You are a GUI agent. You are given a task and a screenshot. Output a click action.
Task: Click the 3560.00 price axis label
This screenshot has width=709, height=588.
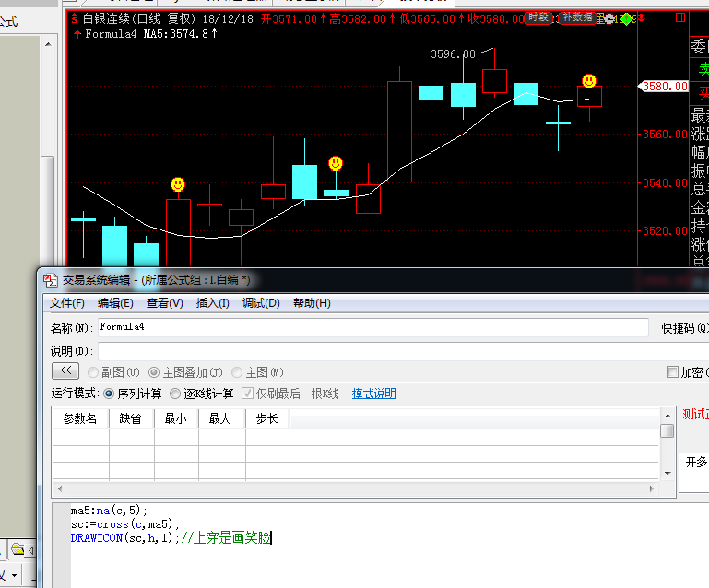tap(665, 135)
